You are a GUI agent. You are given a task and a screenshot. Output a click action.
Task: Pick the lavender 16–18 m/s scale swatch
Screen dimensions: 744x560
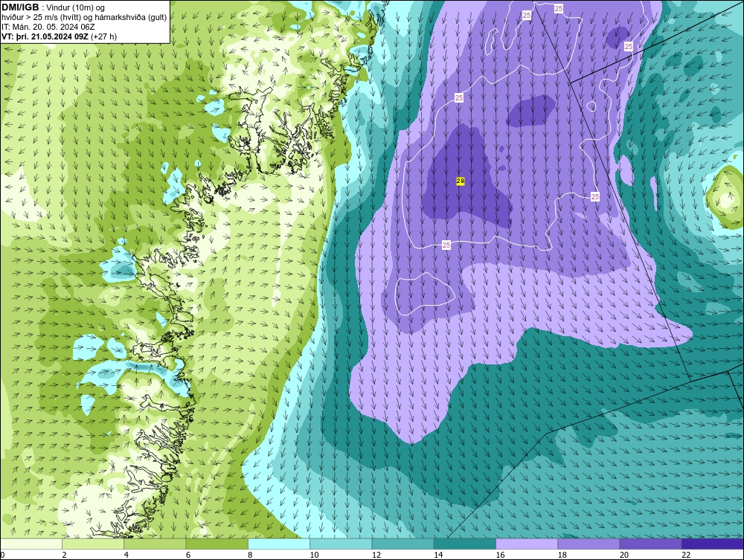(x=527, y=544)
